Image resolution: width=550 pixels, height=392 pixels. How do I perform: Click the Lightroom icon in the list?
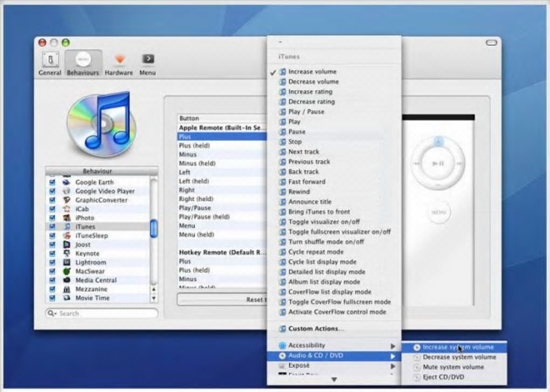tap(66, 262)
